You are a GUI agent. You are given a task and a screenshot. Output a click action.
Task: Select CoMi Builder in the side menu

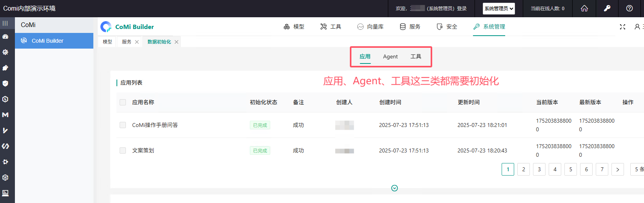[x=54, y=41]
